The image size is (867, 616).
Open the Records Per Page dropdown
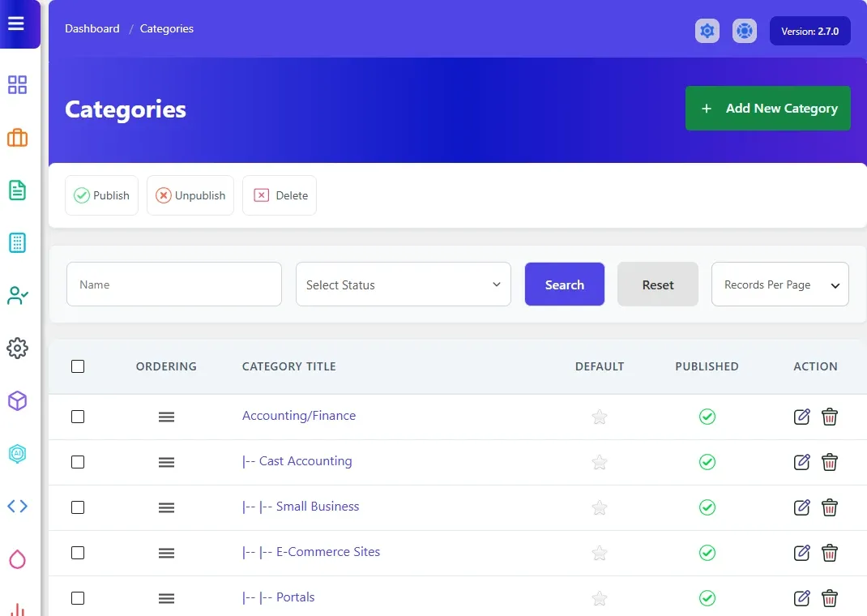[x=779, y=284]
